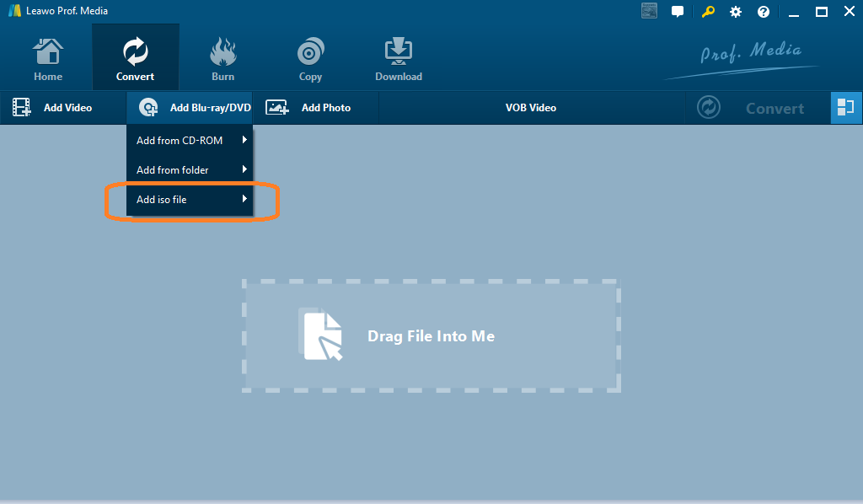Viewport: 863px width, 504px height.
Task: Open the Copy module
Action: pyautogui.click(x=310, y=60)
